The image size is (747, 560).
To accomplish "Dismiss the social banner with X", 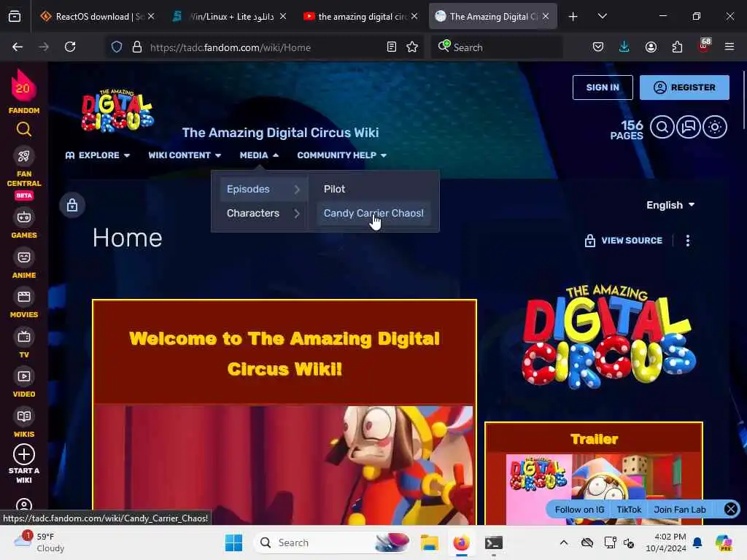I will tap(731, 509).
